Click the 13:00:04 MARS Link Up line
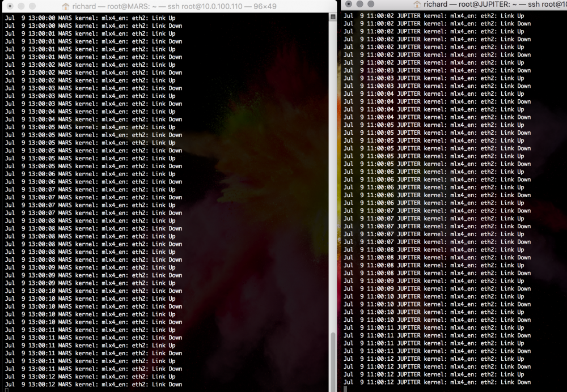 [x=90, y=111]
